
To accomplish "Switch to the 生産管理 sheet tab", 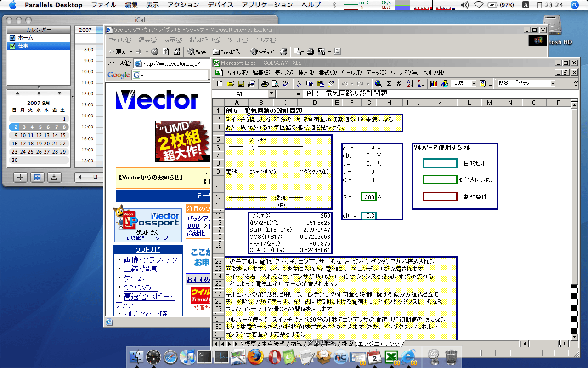I will pyautogui.click(x=274, y=344).
